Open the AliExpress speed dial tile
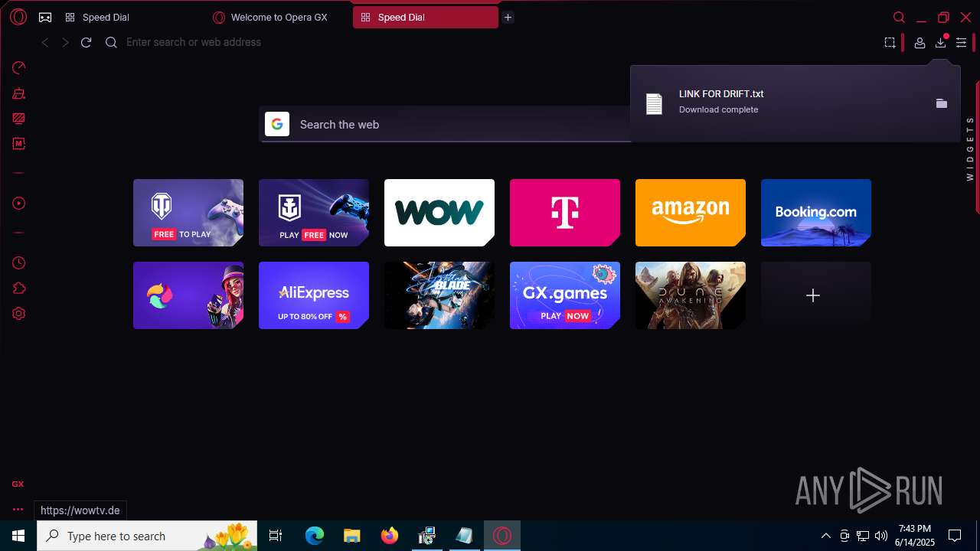This screenshot has width=980, height=551. (x=314, y=295)
